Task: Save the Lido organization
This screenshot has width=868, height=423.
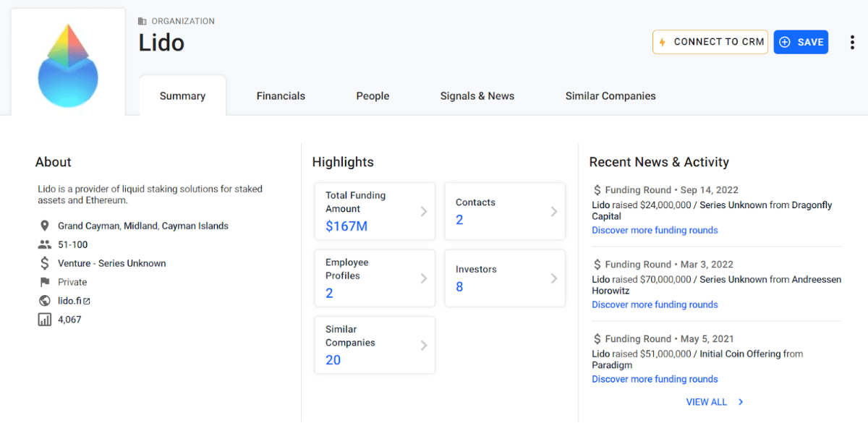Action: (x=801, y=42)
